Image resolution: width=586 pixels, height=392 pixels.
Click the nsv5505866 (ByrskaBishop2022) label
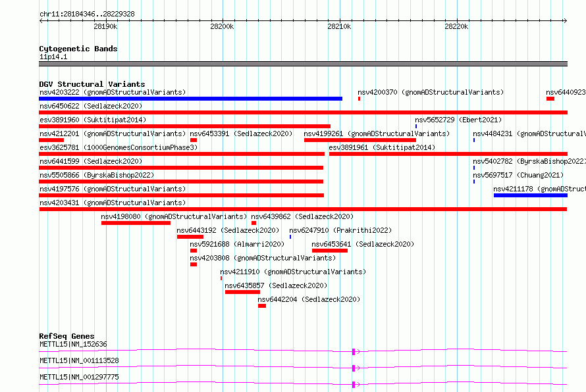97,175
